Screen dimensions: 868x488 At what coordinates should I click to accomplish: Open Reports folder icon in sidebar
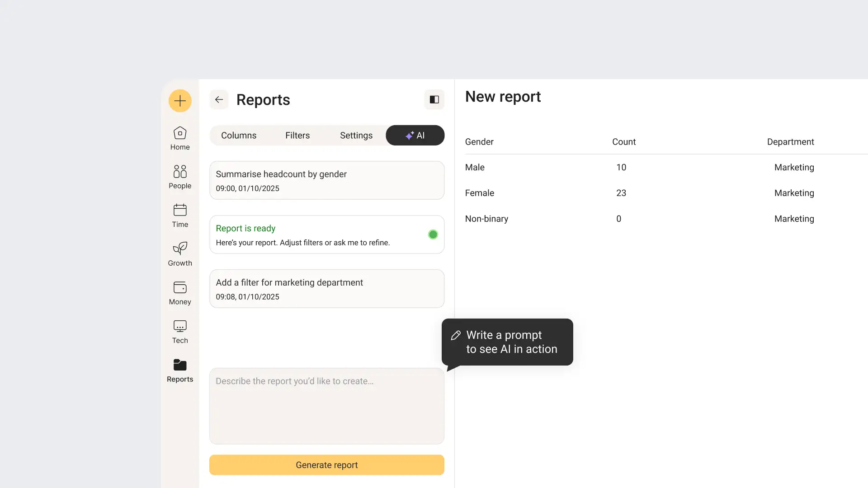180,365
